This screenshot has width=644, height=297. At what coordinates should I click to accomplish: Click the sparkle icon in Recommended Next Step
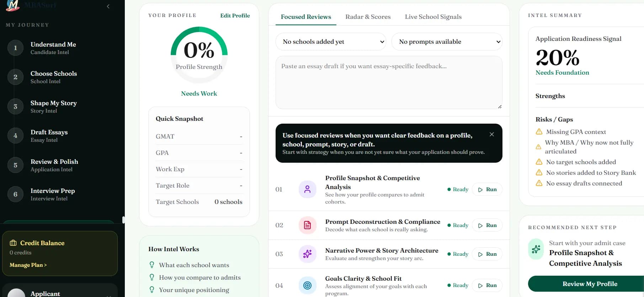[536, 249]
